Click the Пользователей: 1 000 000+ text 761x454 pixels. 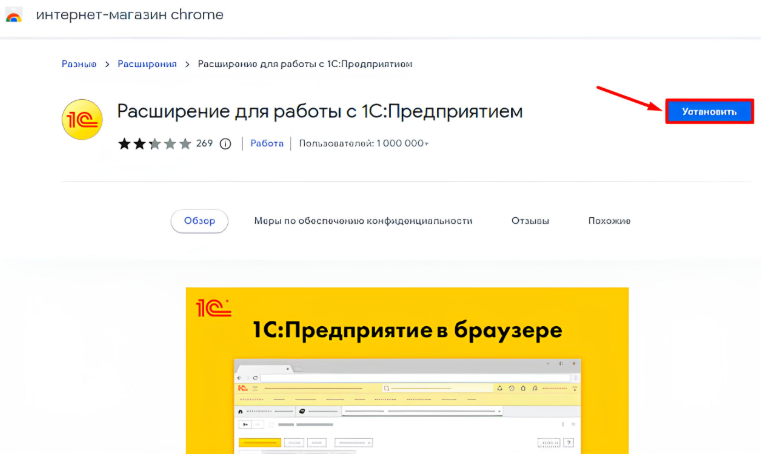[364, 143]
